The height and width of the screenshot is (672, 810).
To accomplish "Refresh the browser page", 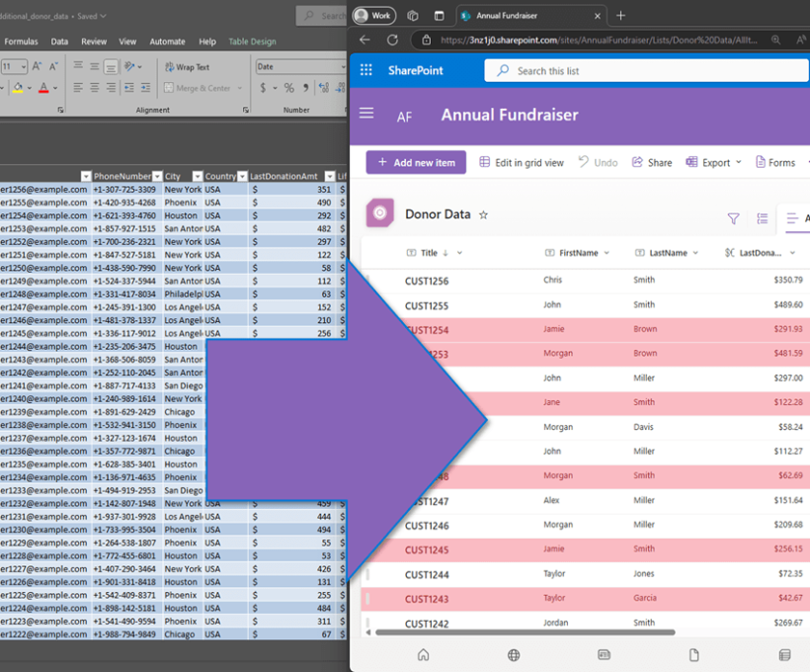I will pyautogui.click(x=392, y=40).
